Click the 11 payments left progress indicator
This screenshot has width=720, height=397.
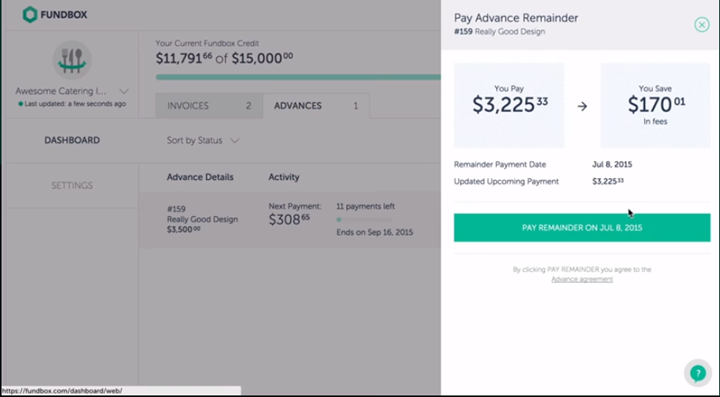click(x=365, y=220)
